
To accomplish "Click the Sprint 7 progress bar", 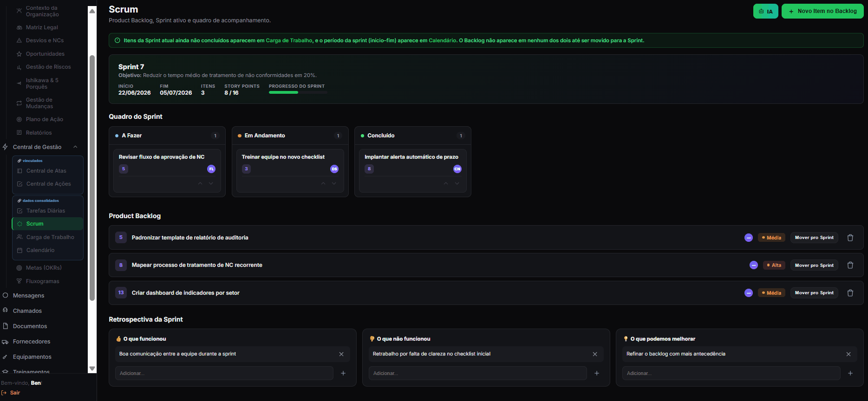I will tap(298, 92).
